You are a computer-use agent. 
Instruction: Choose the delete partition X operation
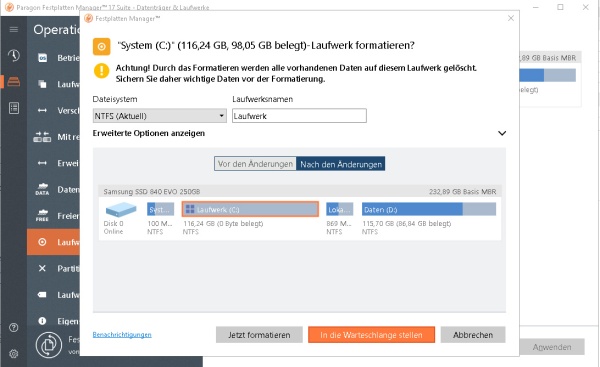click(53, 268)
